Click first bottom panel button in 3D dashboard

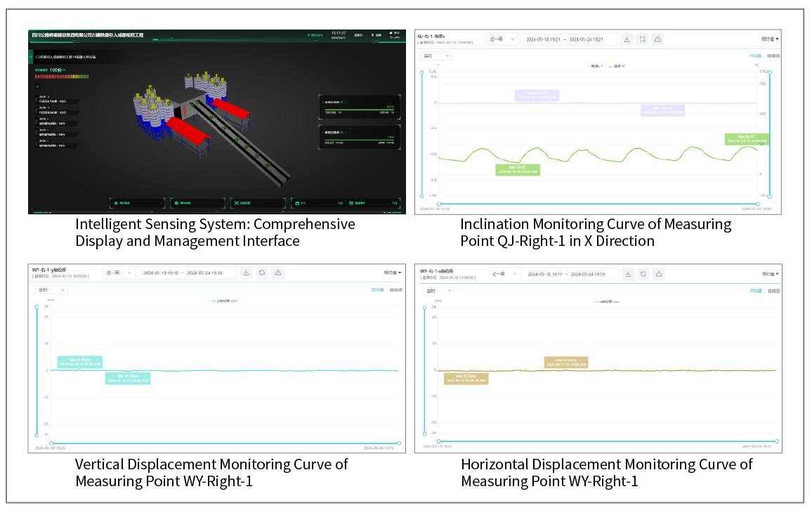coord(137,203)
